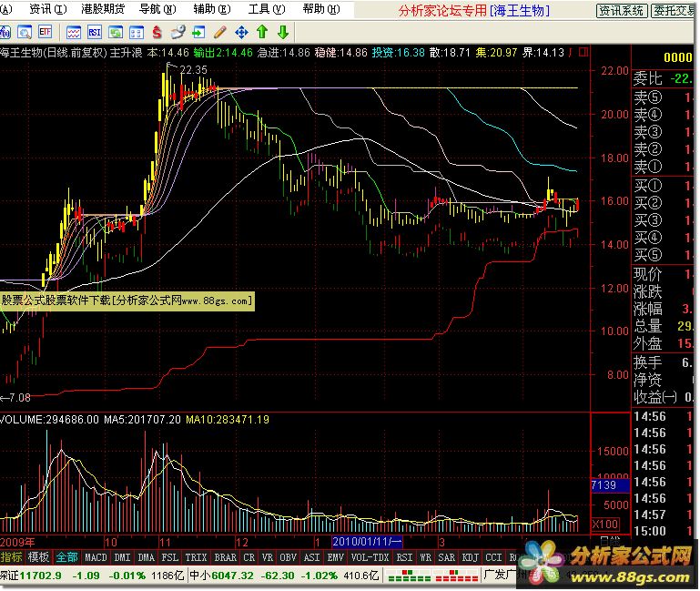700x591 pixels.
Task: Select the OBV indicator tab
Action: click(x=288, y=557)
